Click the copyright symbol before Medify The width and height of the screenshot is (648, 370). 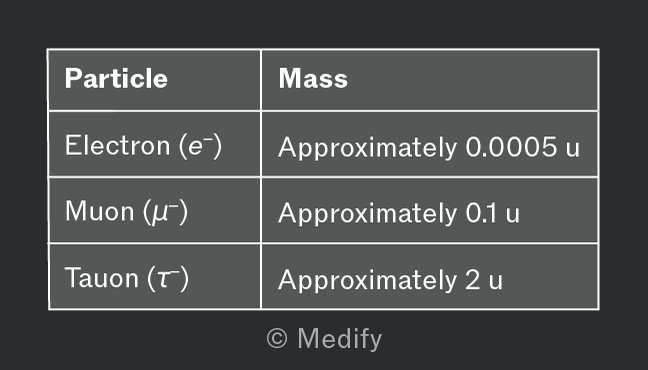(277, 339)
